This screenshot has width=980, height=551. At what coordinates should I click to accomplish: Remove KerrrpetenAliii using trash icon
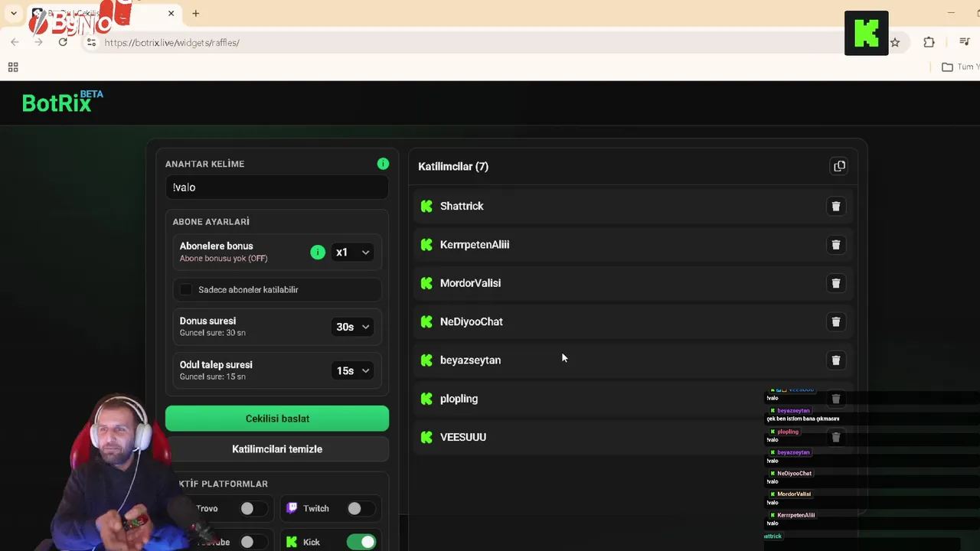click(836, 245)
